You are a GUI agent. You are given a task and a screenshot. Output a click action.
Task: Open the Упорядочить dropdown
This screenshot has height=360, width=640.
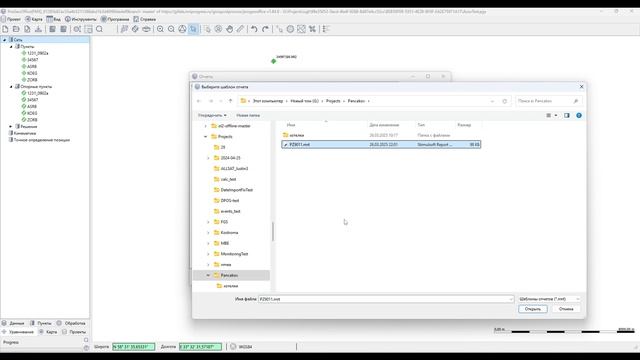pos(212,116)
